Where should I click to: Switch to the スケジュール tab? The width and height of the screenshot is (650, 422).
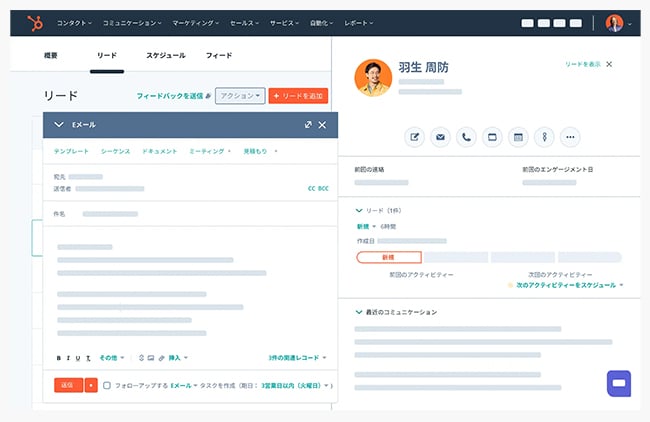pos(166,55)
